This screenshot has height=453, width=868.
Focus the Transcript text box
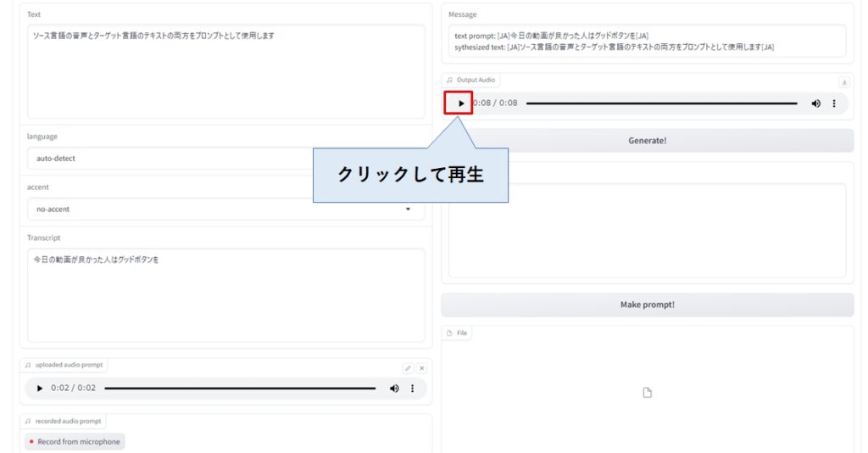[x=225, y=295]
